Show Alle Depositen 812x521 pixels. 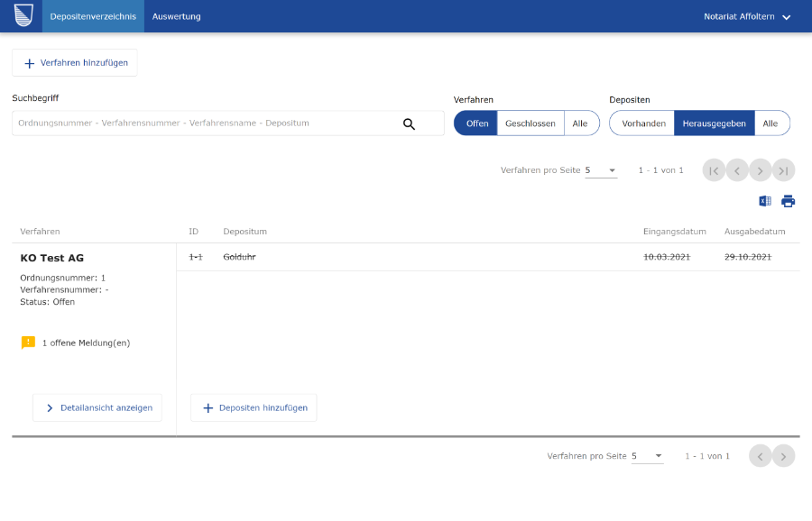click(x=771, y=123)
